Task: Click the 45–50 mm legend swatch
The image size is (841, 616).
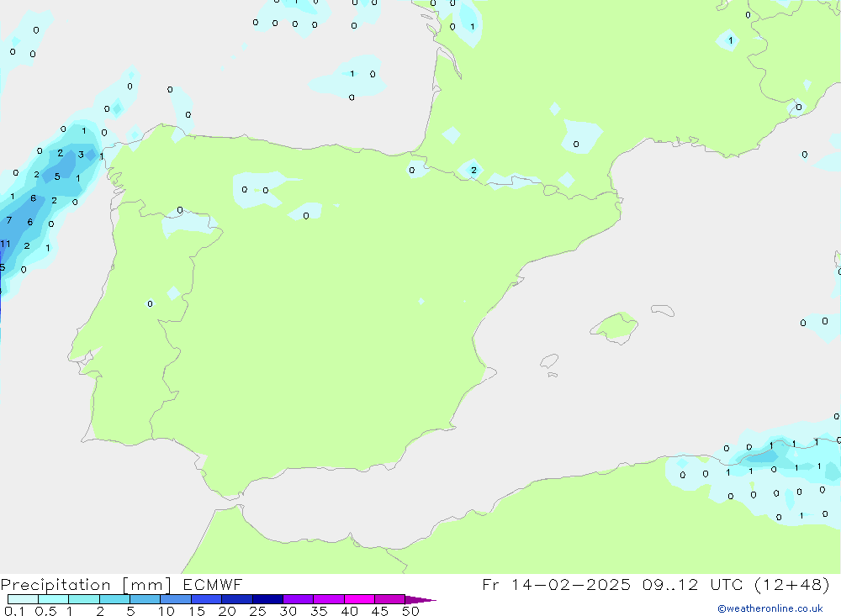Action: (x=390, y=599)
